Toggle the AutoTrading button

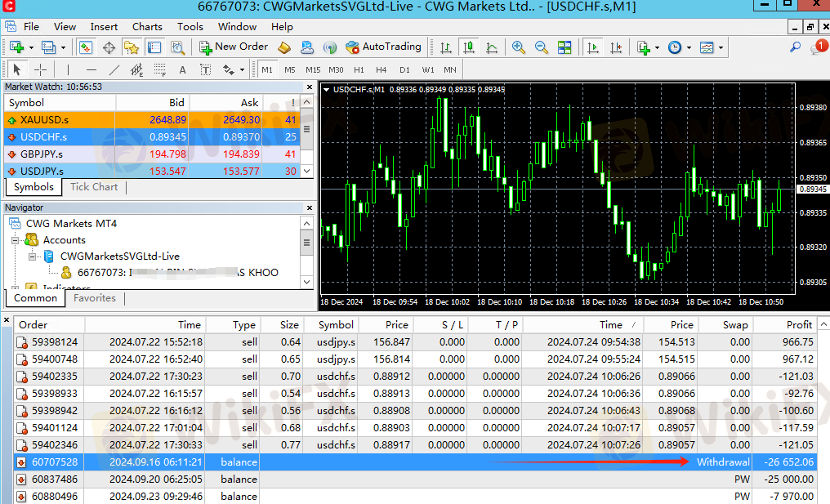coord(383,47)
